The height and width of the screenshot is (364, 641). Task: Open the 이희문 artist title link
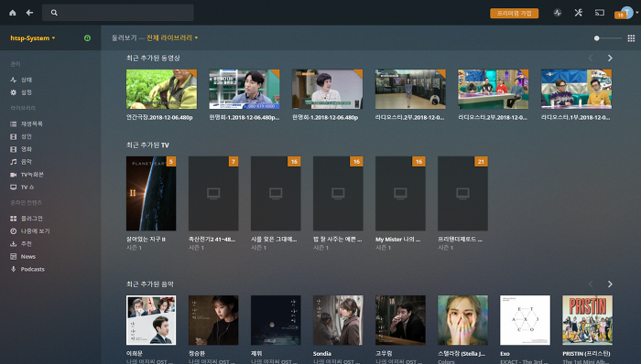click(135, 353)
